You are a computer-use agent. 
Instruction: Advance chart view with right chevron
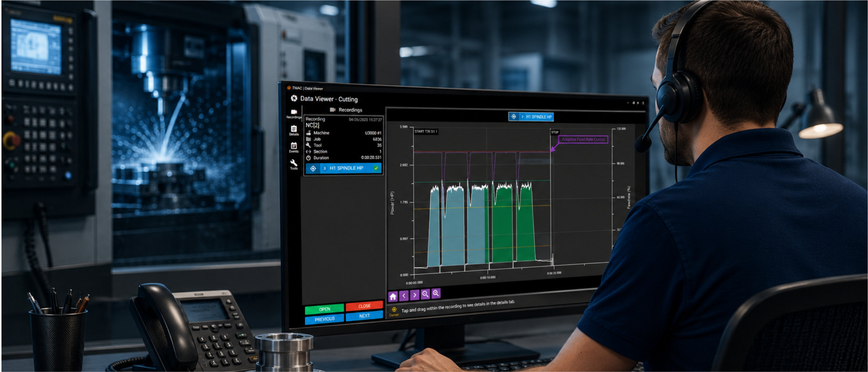pos(414,295)
